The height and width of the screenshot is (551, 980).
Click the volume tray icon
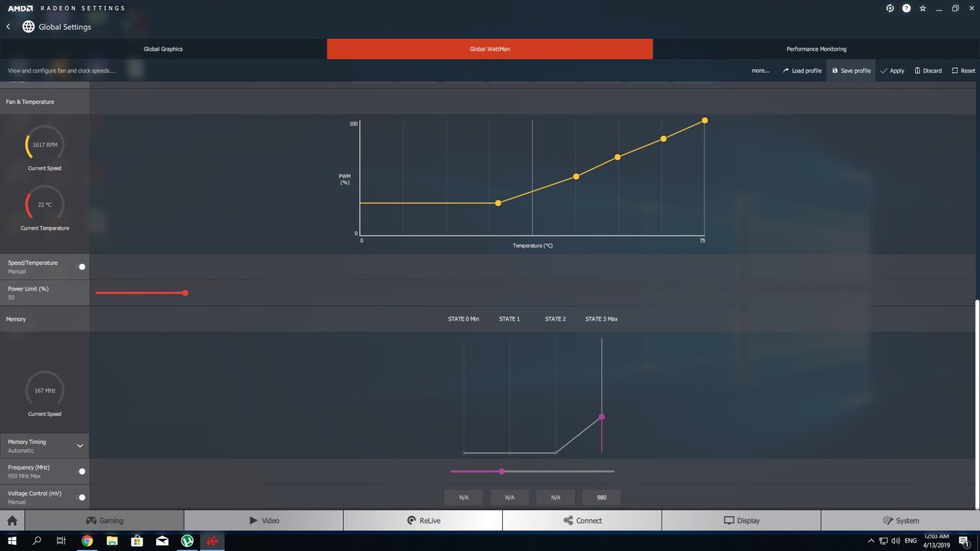(x=895, y=541)
